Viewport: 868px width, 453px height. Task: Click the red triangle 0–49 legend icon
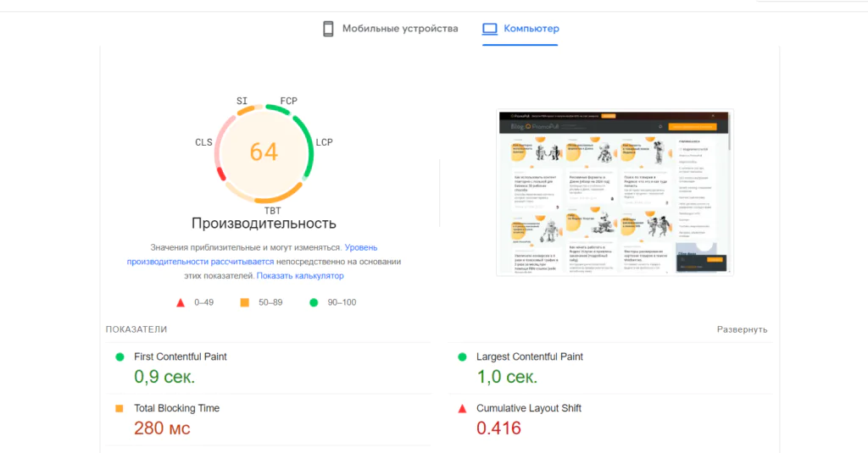coord(181,302)
